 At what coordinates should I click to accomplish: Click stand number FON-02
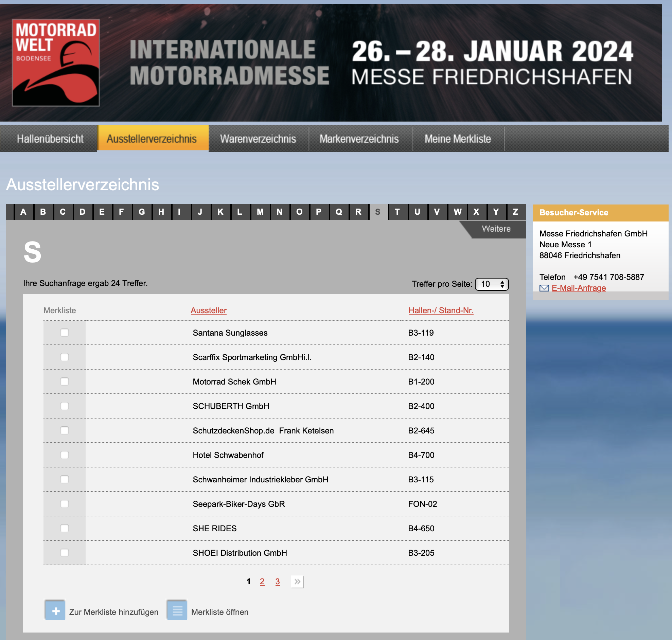[423, 504]
